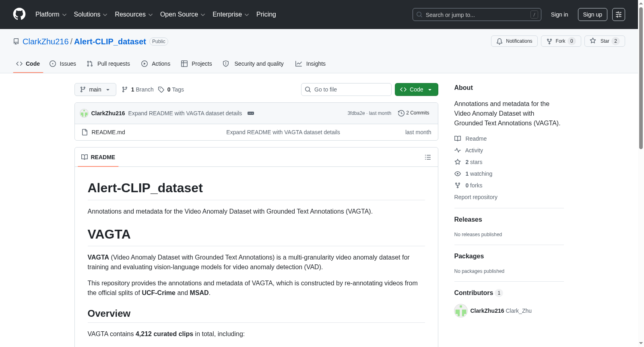Star the repository using star icon
644x347 pixels.
coord(593,41)
